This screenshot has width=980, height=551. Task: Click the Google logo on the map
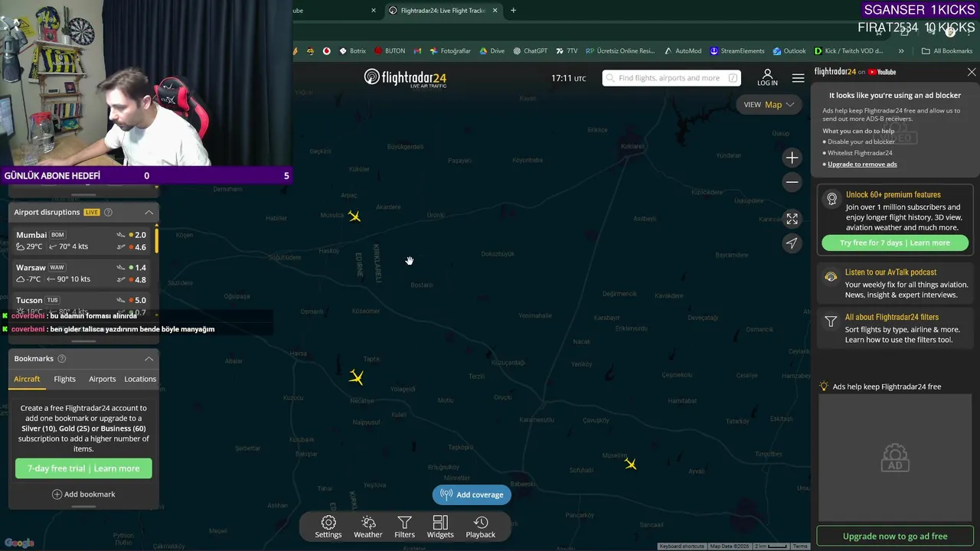pos(19,543)
